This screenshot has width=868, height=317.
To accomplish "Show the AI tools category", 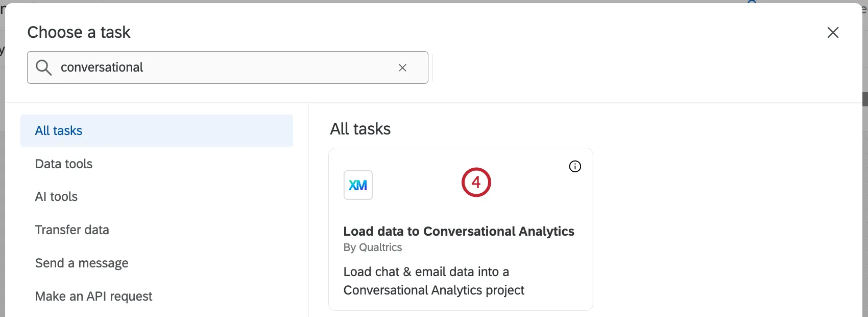I will pyautogui.click(x=56, y=197).
